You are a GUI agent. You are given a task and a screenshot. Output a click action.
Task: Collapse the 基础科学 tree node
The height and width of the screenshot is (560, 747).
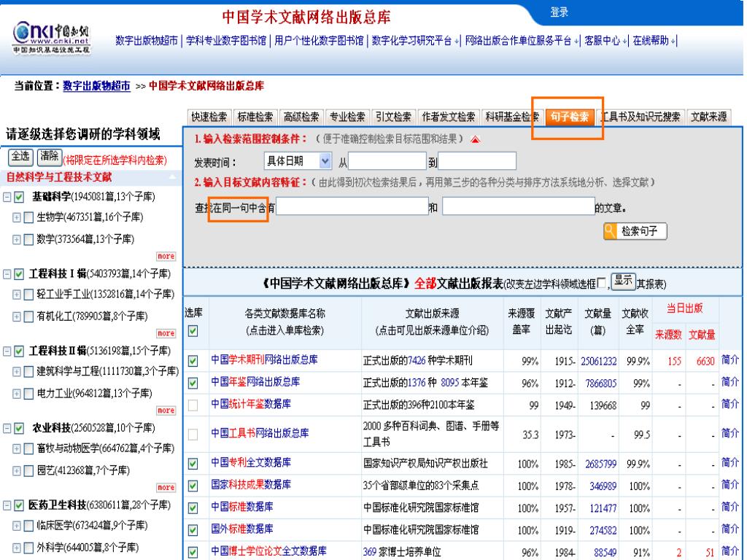coord(7,197)
